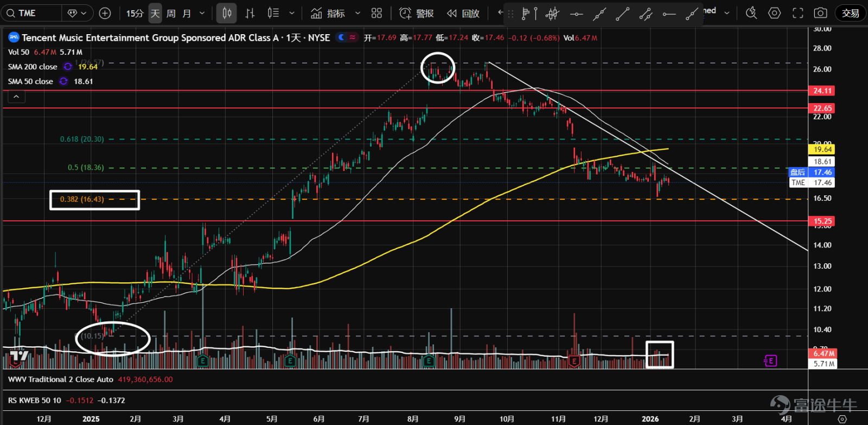Expand the timeframe list dropdown arrow

(x=202, y=13)
